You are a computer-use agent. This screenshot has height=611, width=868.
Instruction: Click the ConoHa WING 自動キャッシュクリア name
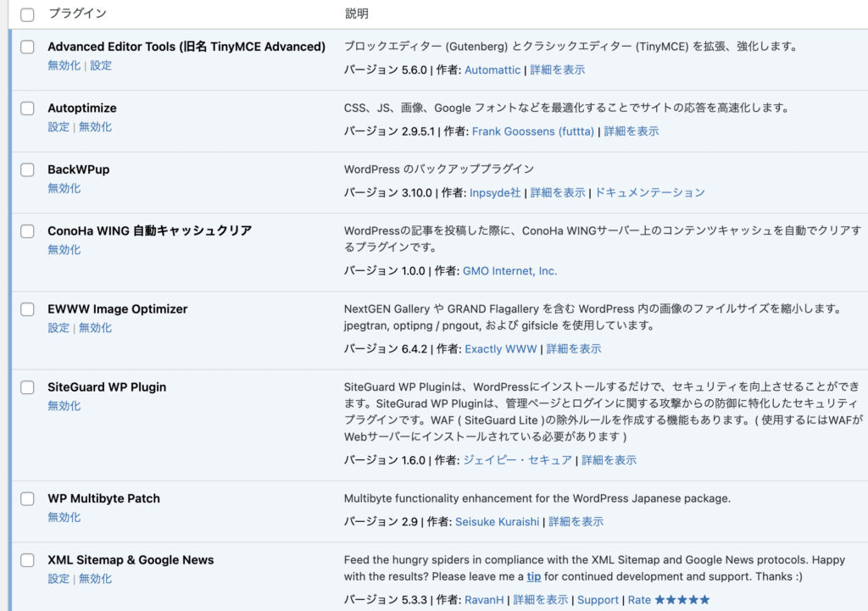[x=149, y=231]
